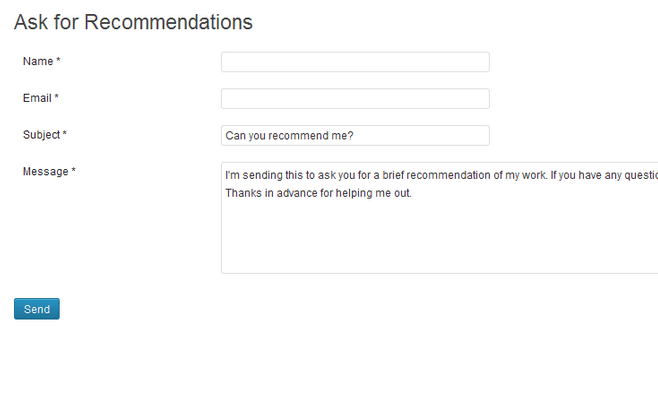Screen dimensions: 658x396
Task: Place cursor in 'Can you recommend me?' text
Action: pos(289,136)
